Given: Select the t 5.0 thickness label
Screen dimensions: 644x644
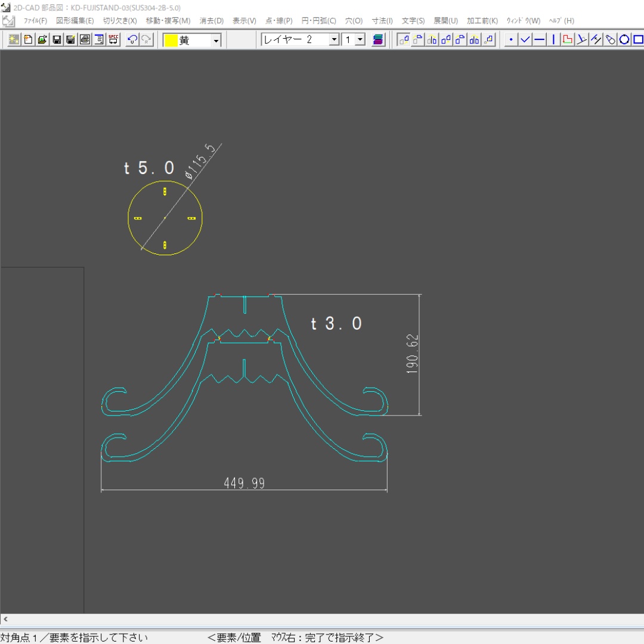Looking at the screenshot, I should tap(149, 168).
